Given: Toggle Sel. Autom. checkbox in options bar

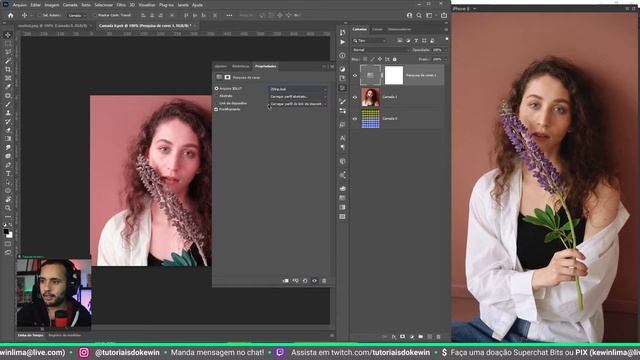Looking at the screenshot, I should coord(40,15).
